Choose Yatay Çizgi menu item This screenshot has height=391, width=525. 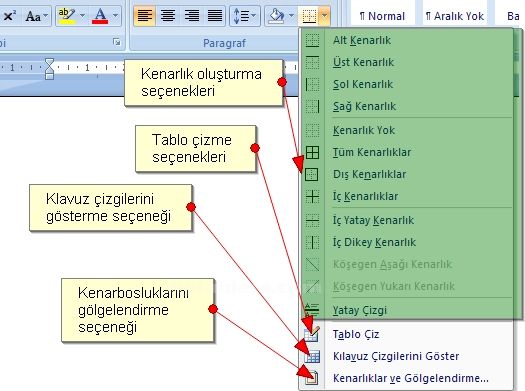[407, 310]
